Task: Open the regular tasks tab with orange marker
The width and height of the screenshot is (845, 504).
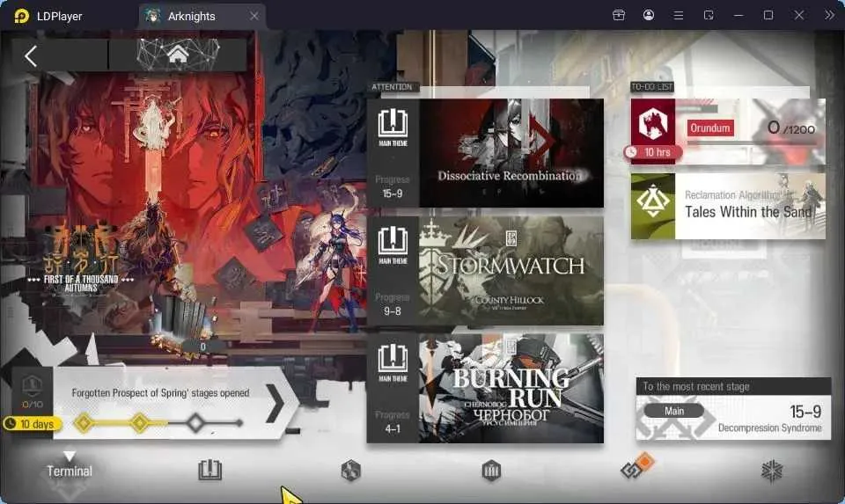Action: click(636, 466)
